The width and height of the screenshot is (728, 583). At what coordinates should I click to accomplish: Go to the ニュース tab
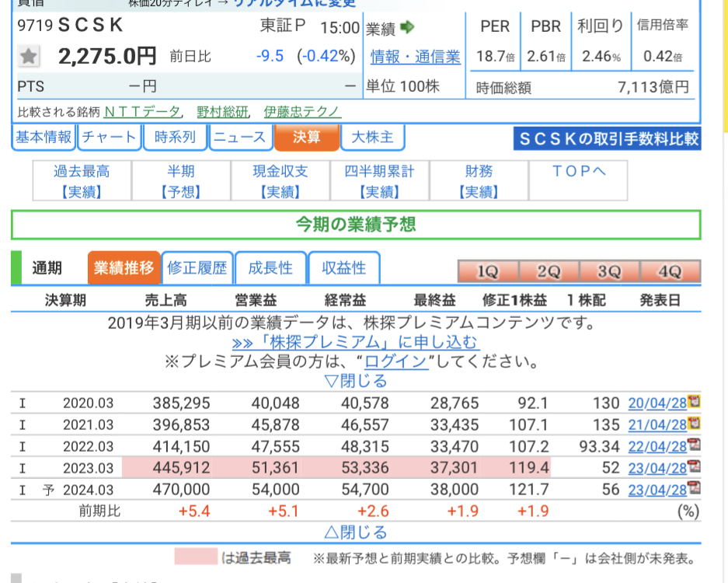[x=241, y=137]
